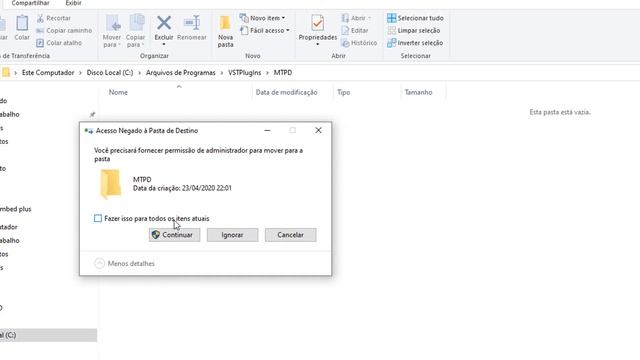Check Fazer isso para todos os itens atuais

coord(98,218)
